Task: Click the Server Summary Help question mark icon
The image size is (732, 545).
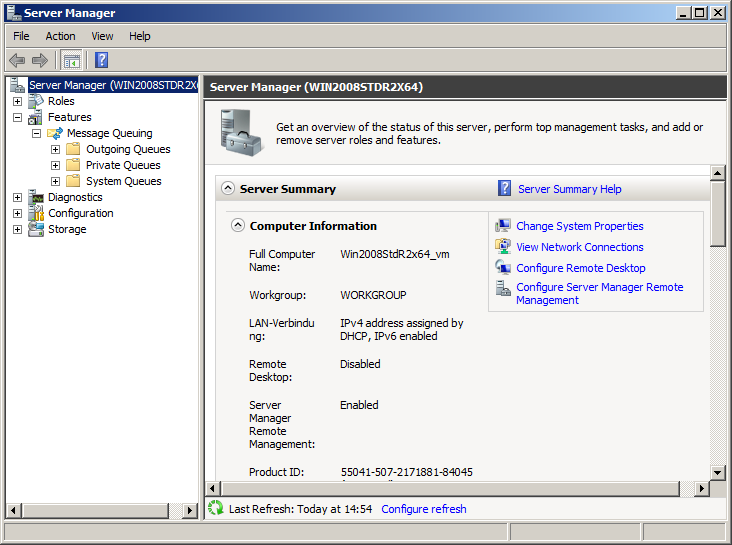Action: (x=504, y=188)
